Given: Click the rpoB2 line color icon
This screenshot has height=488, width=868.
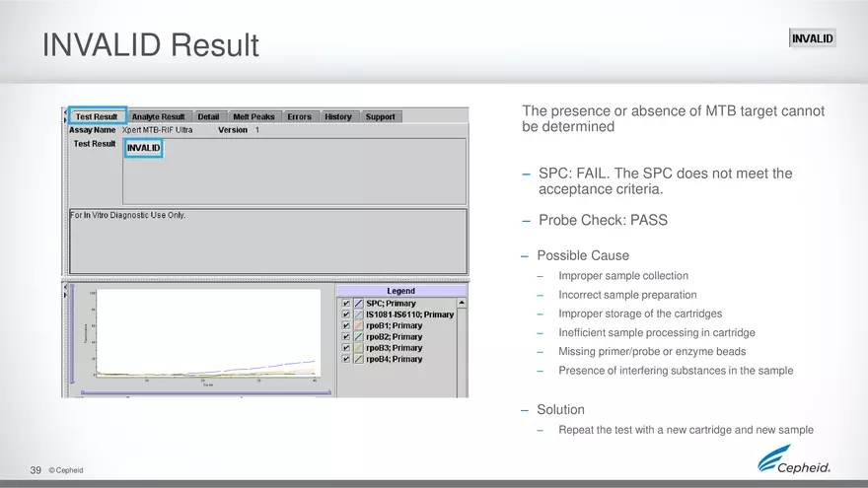Looking at the screenshot, I should pos(359,337).
